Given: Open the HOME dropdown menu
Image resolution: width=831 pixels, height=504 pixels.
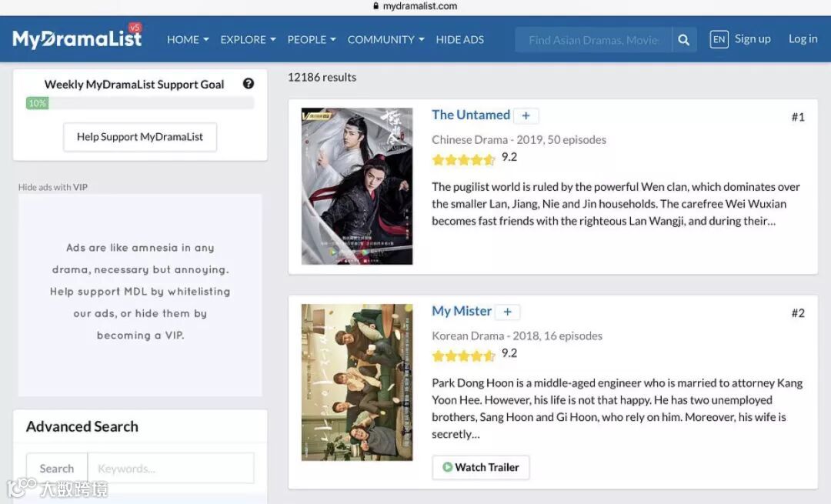Looking at the screenshot, I should pyautogui.click(x=188, y=40).
